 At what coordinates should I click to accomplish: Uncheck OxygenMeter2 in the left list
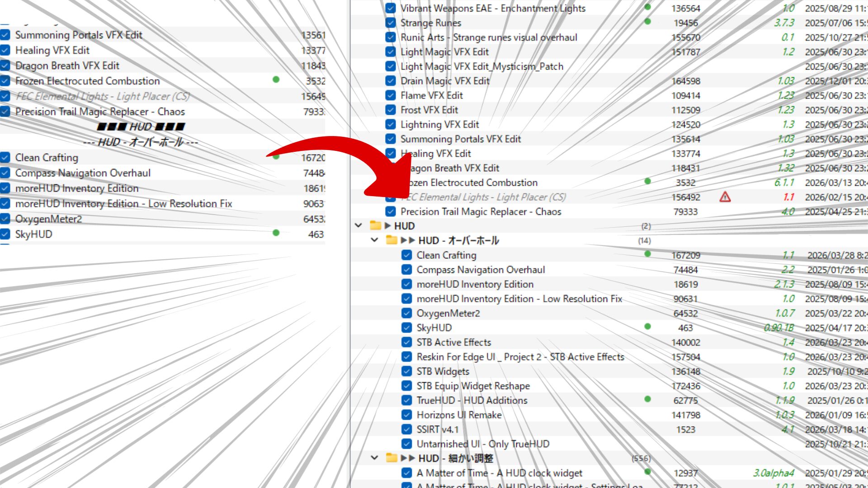(x=5, y=219)
